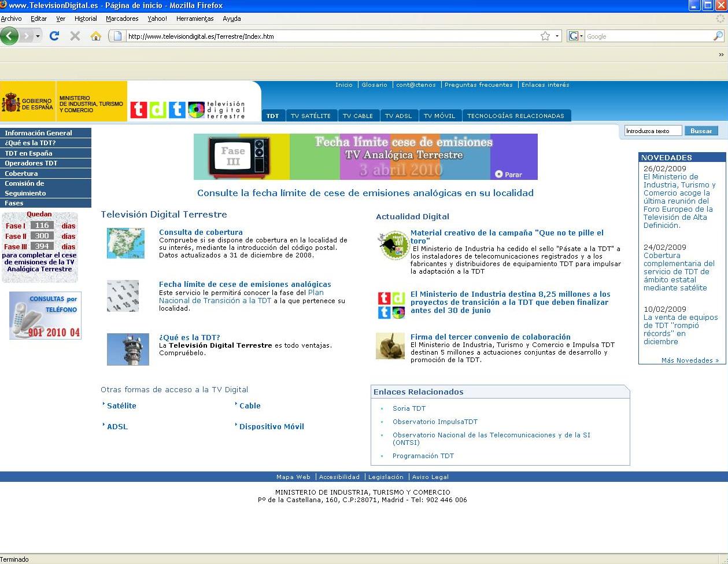Open the Marcadores menu
Image resolution: width=728 pixels, height=564 pixels.
pyautogui.click(x=122, y=19)
